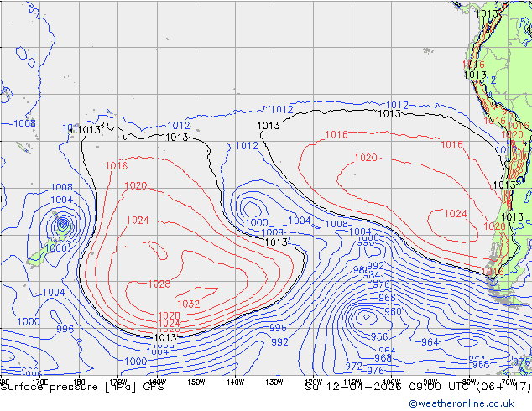Click the weatheronline.co.uk copyright link
The height and width of the screenshot is (411, 532).
[x=462, y=403]
